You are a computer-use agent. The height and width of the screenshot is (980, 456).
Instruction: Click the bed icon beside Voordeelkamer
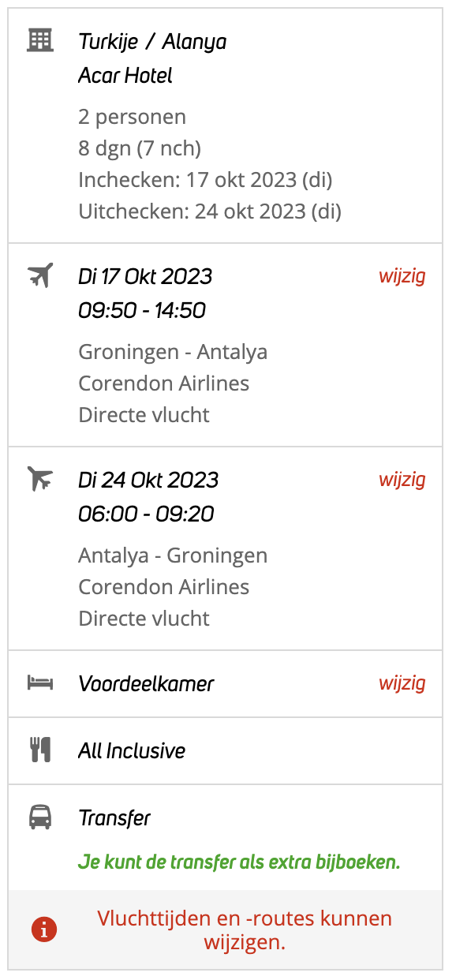[39, 683]
